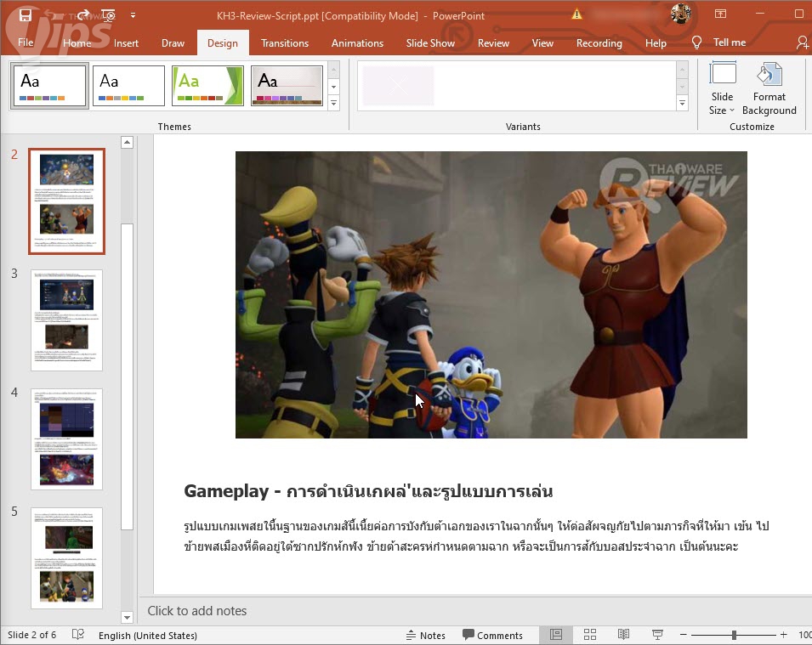Start Slide Show from status bar
This screenshot has height=645, width=812.
pyautogui.click(x=657, y=635)
